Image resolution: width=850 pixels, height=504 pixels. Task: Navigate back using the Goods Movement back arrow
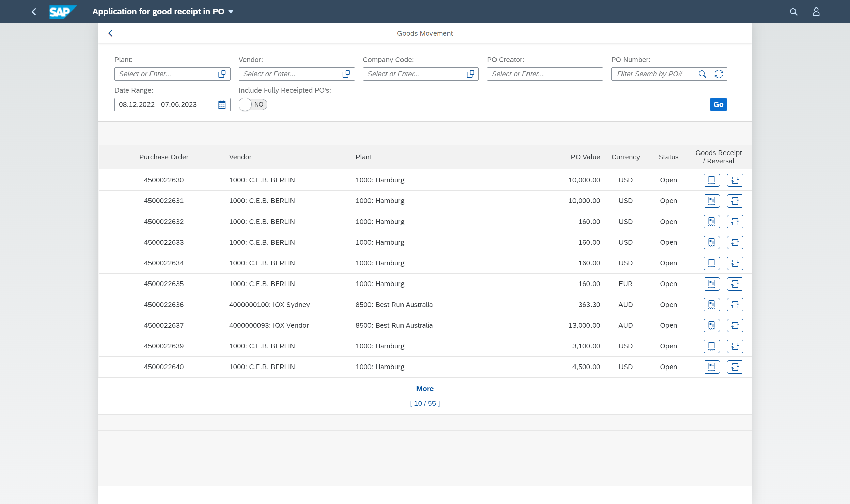111,33
